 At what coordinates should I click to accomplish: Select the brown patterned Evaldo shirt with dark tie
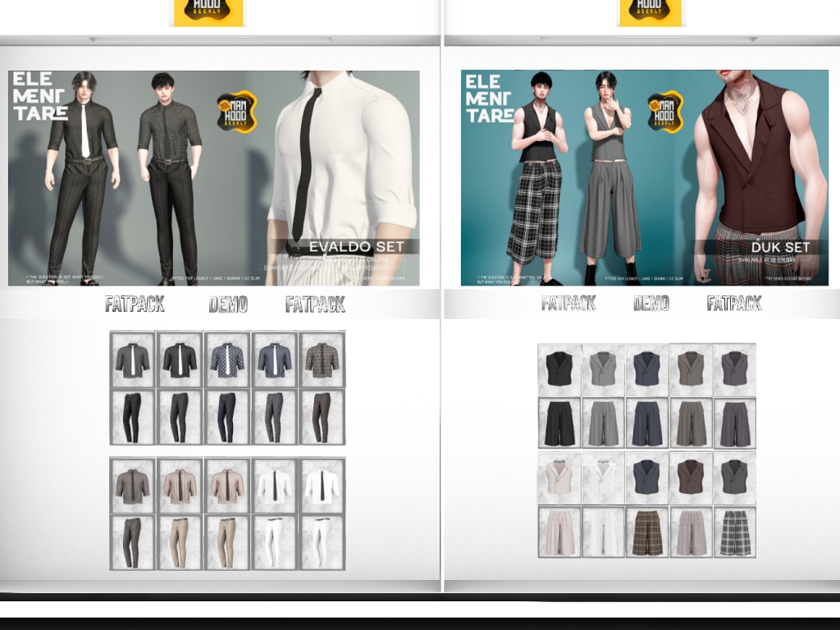(322, 360)
